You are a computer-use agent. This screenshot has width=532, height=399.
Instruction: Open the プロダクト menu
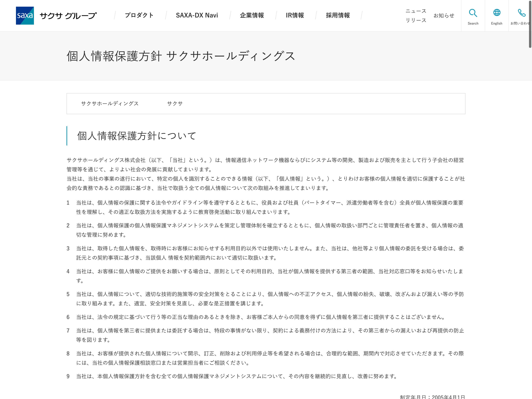tap(139, 15)
